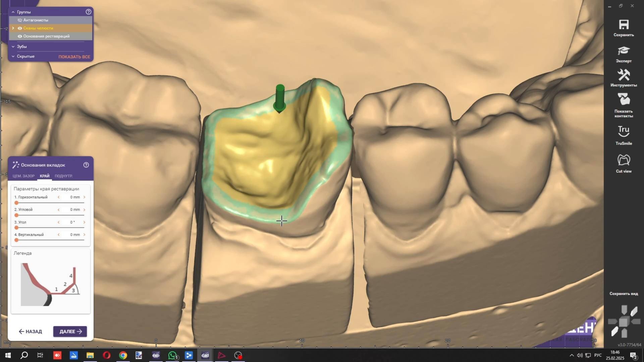Click the help icon in Основания вкладок panel
This screenshot has height=362, width=644.
tap(86, 165)
